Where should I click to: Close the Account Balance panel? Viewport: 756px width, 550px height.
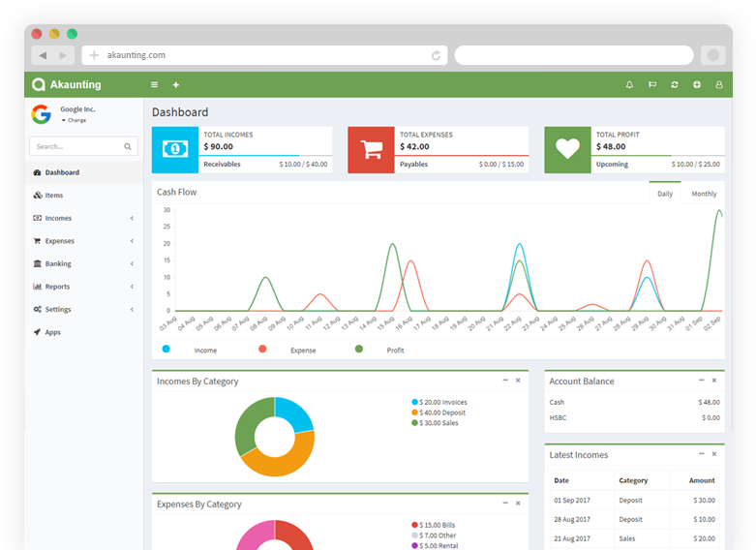(x=714, y=381)
